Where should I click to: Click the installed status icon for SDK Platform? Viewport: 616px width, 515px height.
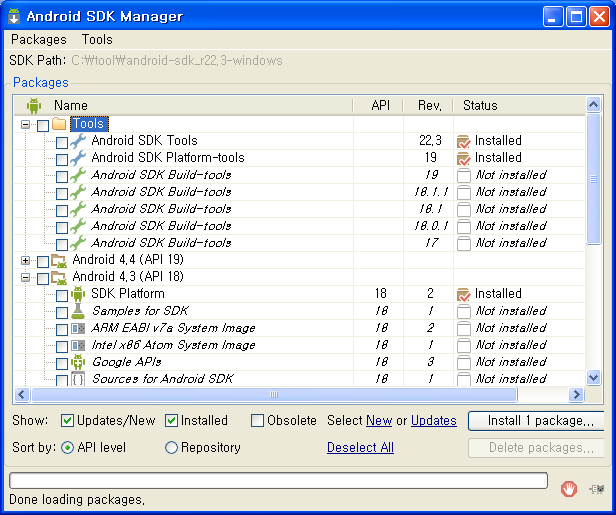click(x=464, y=294)
